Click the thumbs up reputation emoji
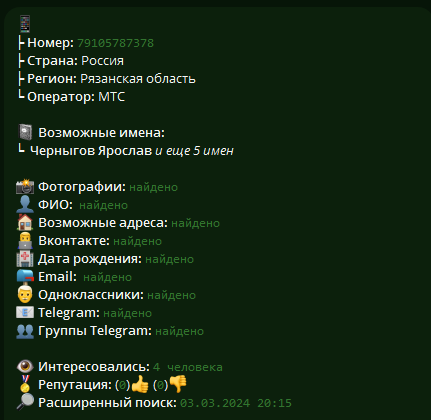Screen dimensions: 431x420 pyautogui.click(x=140, y=384)
